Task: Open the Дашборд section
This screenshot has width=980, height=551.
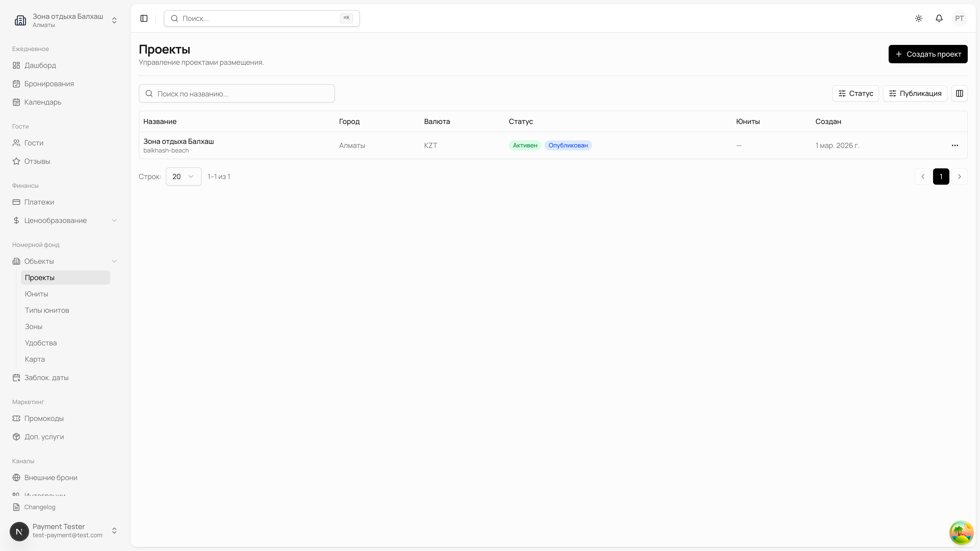Action: coord(40,65)
